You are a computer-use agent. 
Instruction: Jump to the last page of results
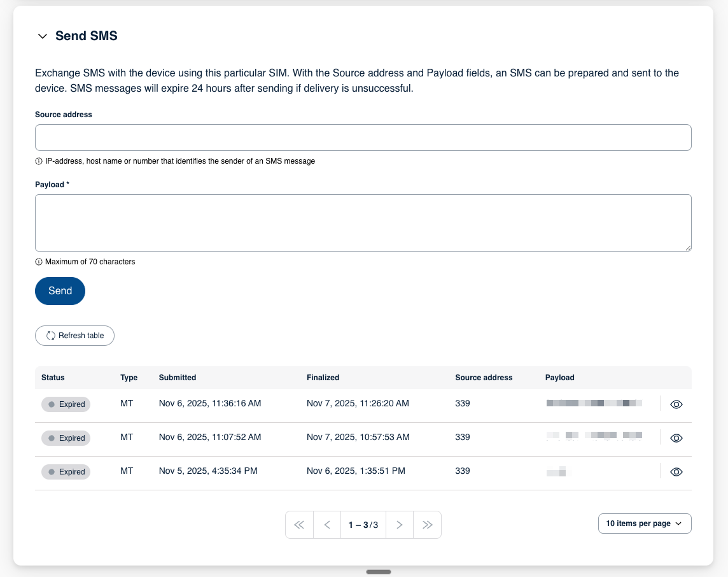pos(428,525)
